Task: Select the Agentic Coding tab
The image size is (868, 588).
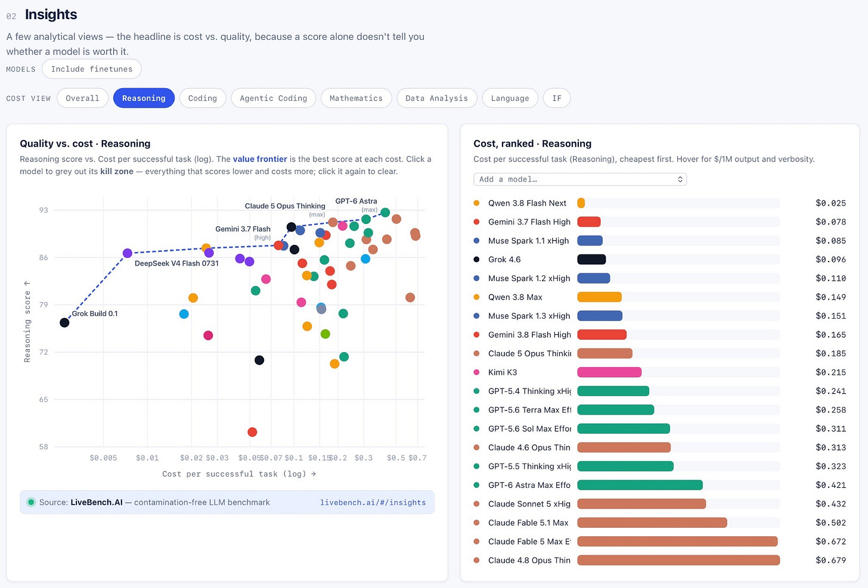Action: point(274,98)
